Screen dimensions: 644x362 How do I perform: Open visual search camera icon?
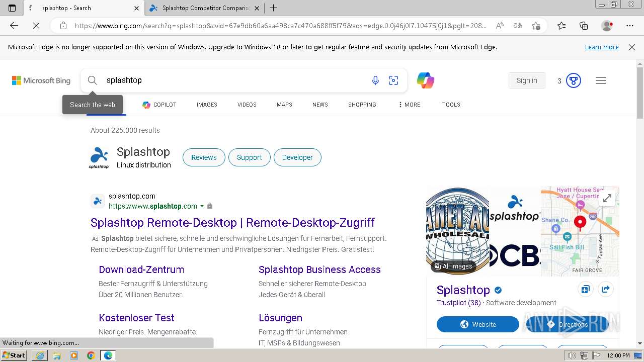coord(393,80)
